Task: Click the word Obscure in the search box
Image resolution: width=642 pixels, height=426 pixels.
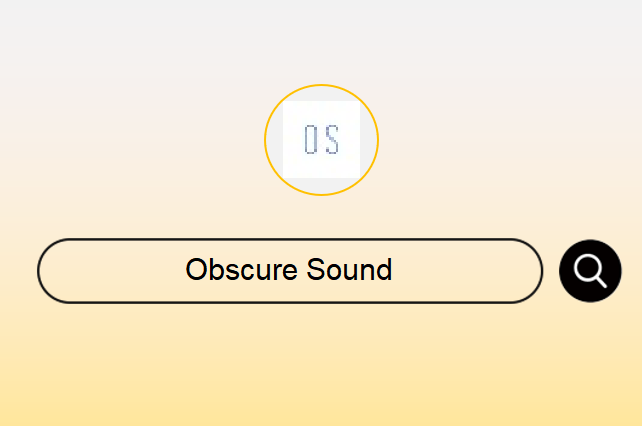Action: coord(241,270)
